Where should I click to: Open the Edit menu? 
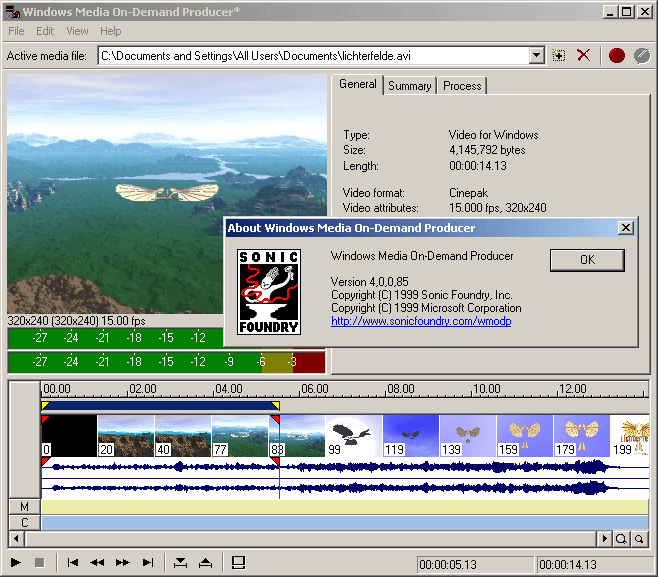45,31
